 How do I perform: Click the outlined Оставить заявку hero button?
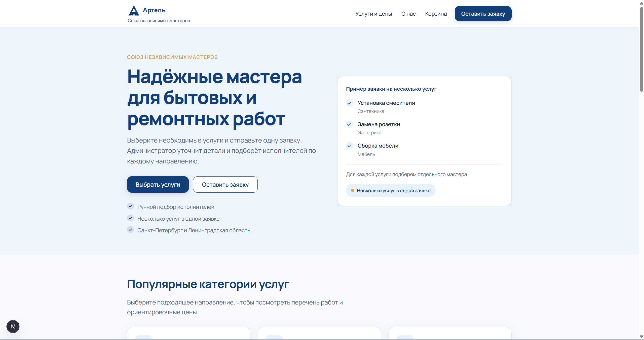(x=225, y=185)
